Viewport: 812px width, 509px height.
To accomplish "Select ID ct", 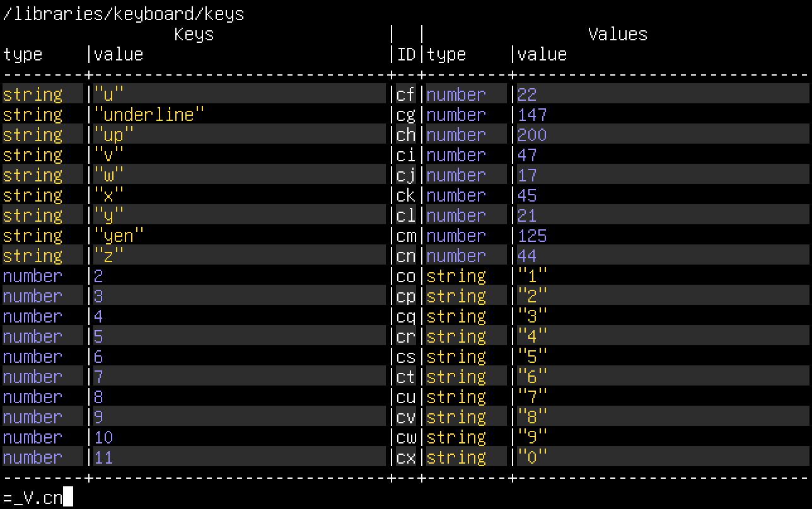I will click(406, 377).
